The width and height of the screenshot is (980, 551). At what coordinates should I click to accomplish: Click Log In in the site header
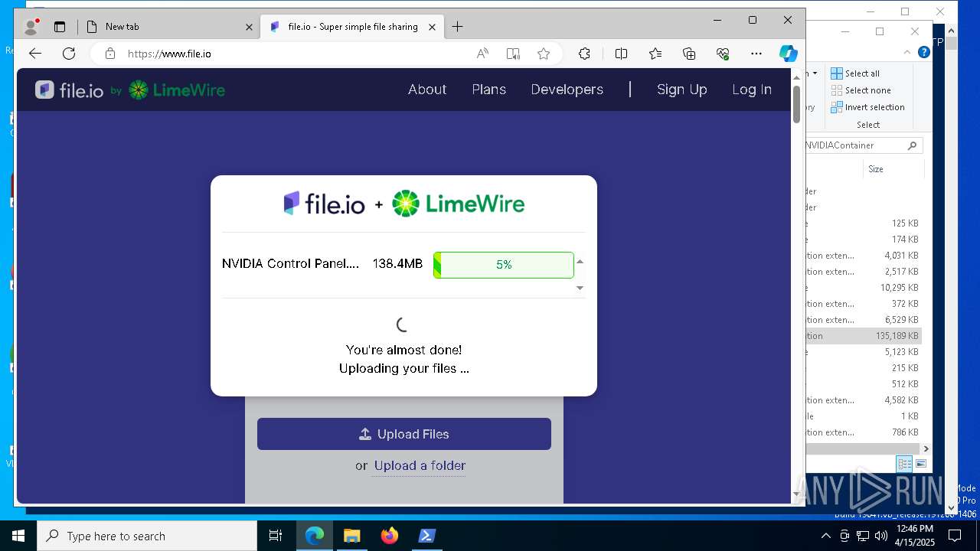[752, 90]
